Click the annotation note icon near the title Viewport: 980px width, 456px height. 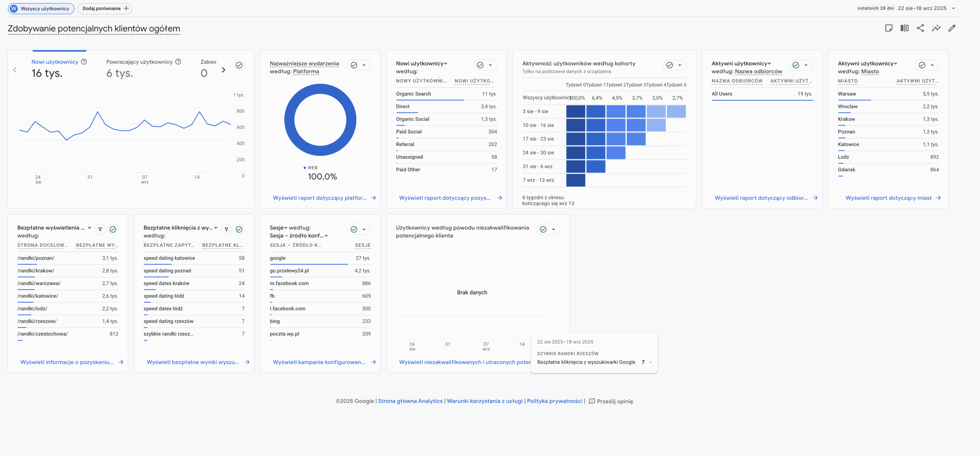(889, 28)
